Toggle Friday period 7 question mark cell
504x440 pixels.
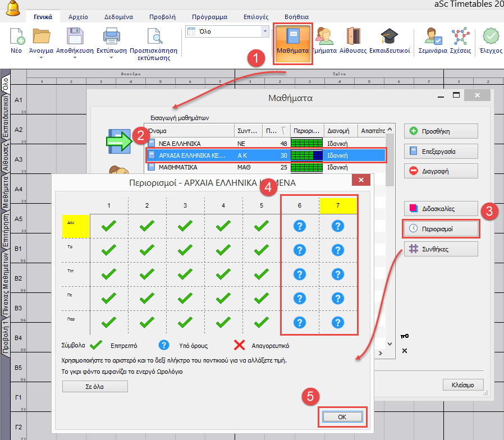pyautogui.click(x=337, y=322)
